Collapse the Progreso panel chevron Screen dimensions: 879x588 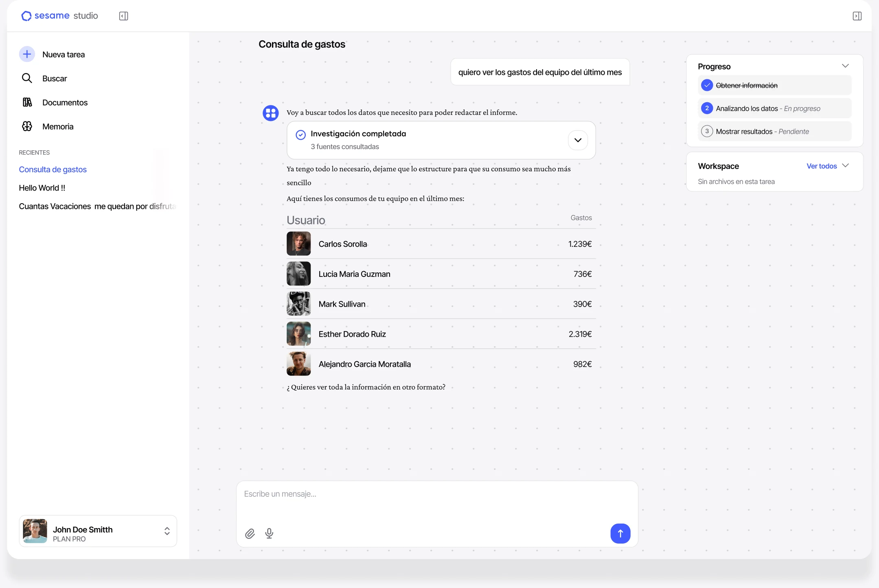(x=845, y=66)
